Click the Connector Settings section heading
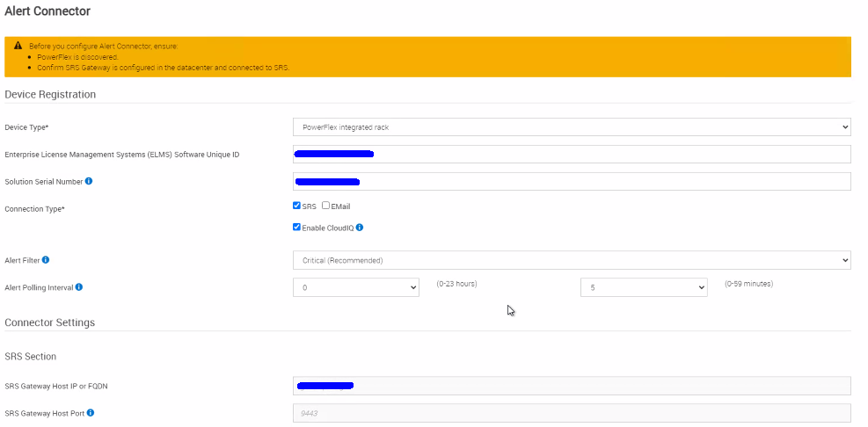The width and height of the screenshot is (868, 427). 49,322
